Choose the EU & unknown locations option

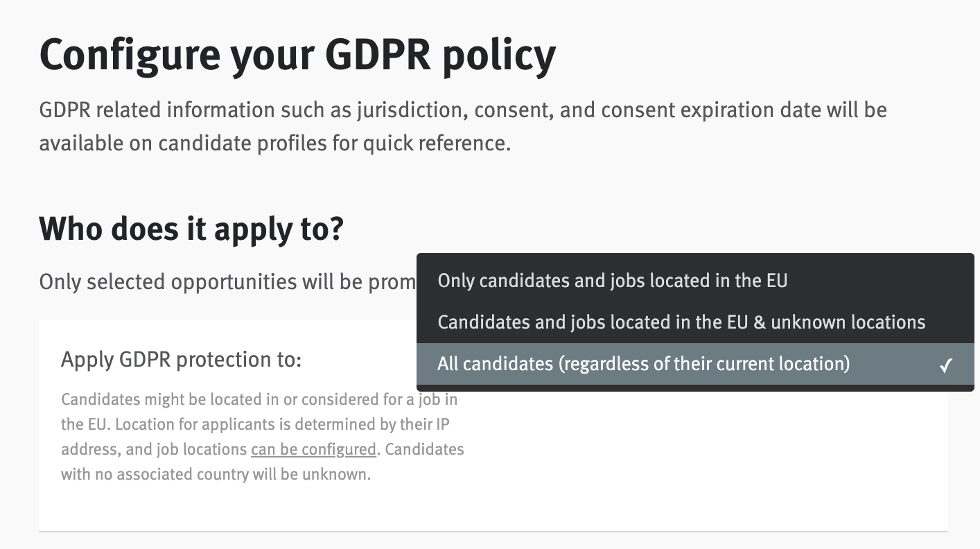tap(681, 322)
